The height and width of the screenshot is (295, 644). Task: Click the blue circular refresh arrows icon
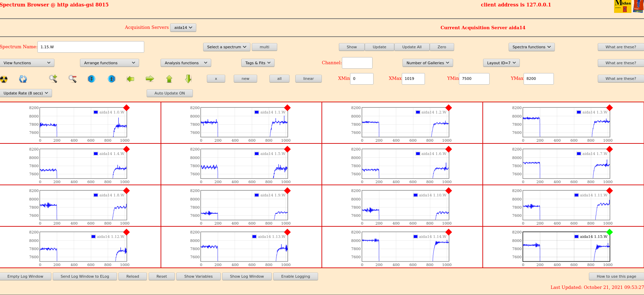point(23,79)
